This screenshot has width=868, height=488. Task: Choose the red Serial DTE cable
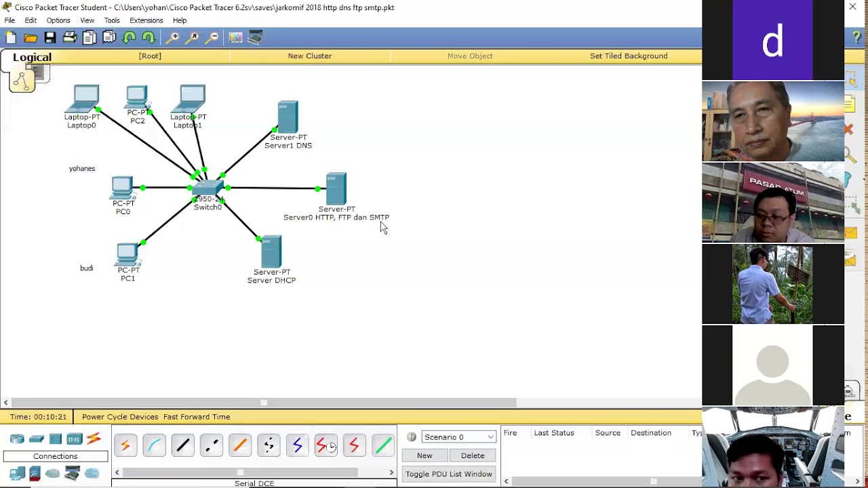[x=354, y=445]
